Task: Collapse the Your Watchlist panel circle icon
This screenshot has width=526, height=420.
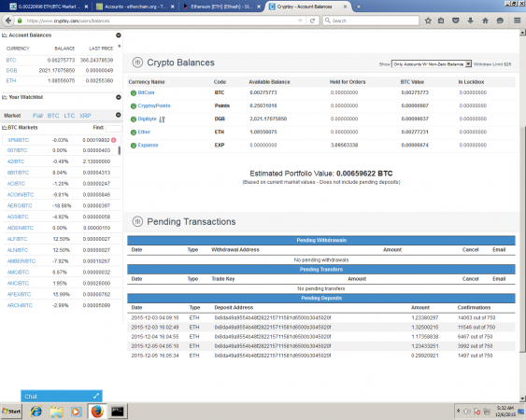Action: coord(119,97)
